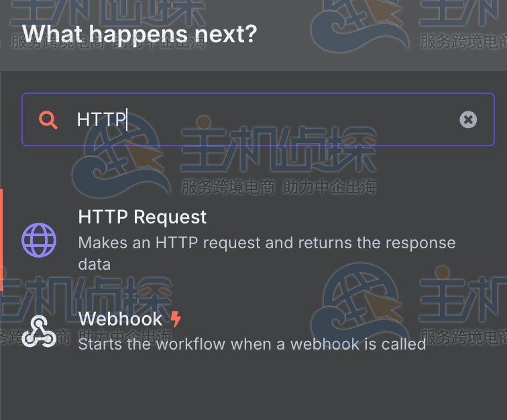Focus the node search input field
The image size is (507, 420).
click(x=268, y=120)
